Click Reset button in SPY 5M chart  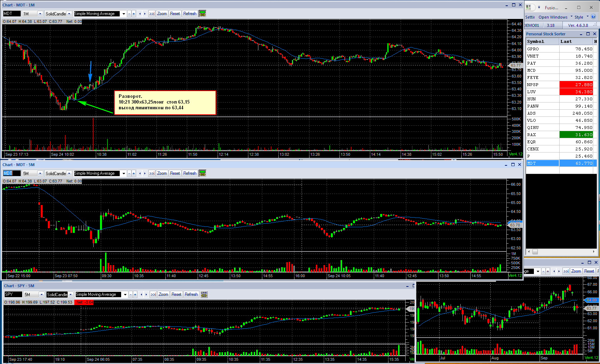tap(177, 294)
